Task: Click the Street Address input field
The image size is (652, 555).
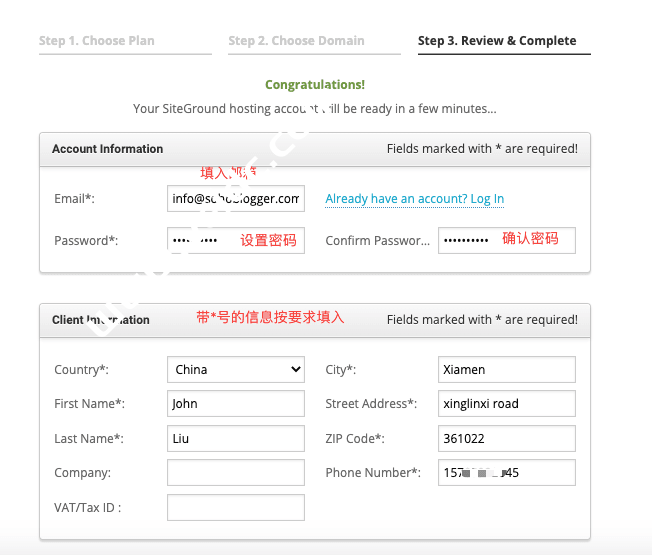Action: click(506, 404)
